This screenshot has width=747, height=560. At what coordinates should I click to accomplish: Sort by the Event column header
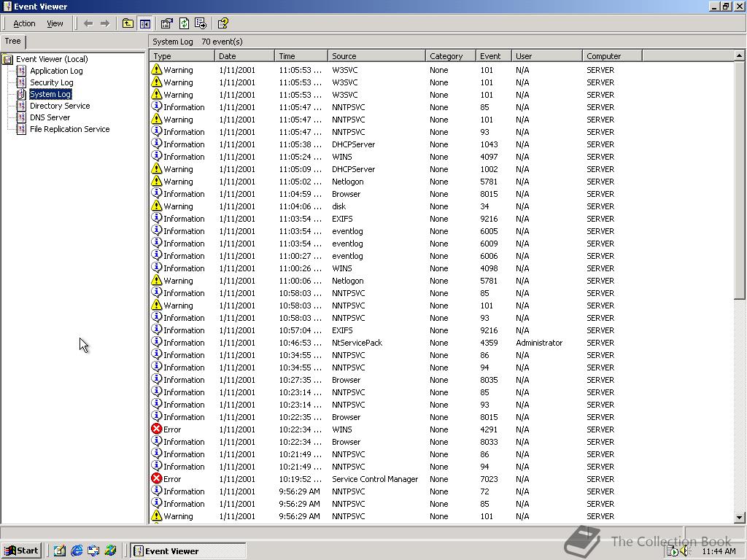[x=494, y=56]
